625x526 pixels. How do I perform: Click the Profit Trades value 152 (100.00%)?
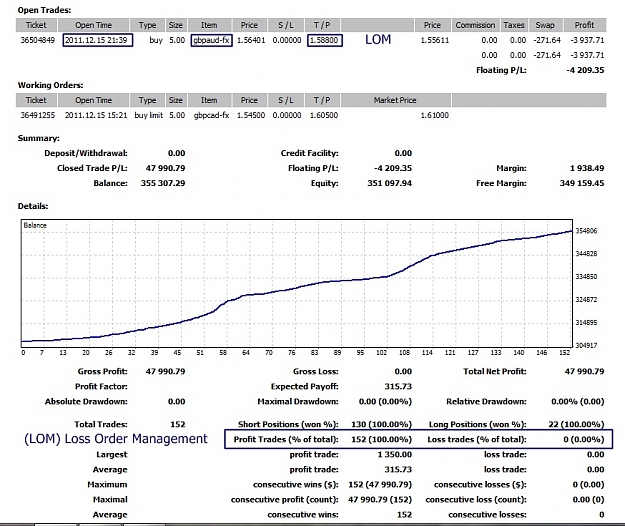tap(381, 440)
